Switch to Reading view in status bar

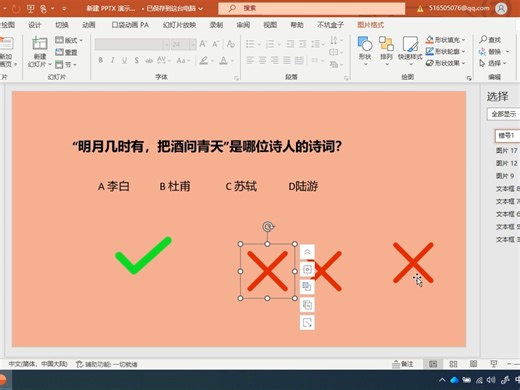[473, 364]
